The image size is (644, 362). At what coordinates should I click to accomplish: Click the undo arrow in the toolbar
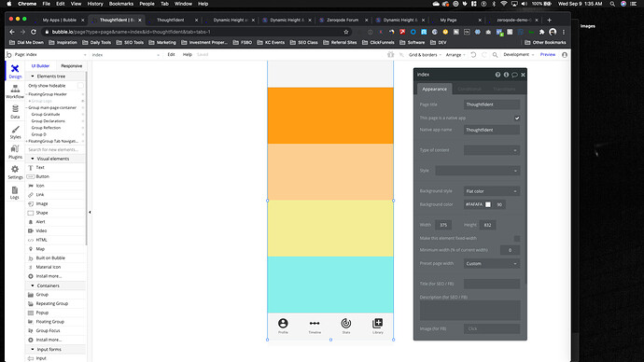(x=473, y=55)
